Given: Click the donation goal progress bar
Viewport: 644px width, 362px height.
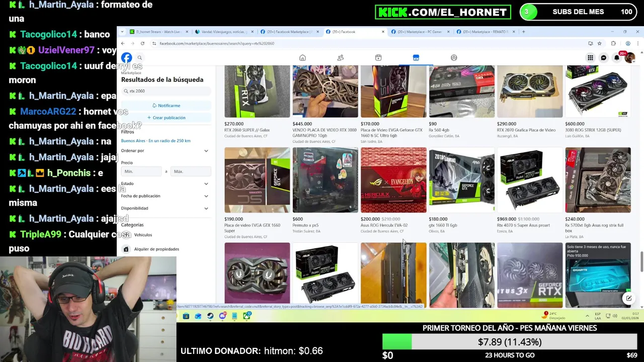Looking at the screenshot, I should (510, 342).
